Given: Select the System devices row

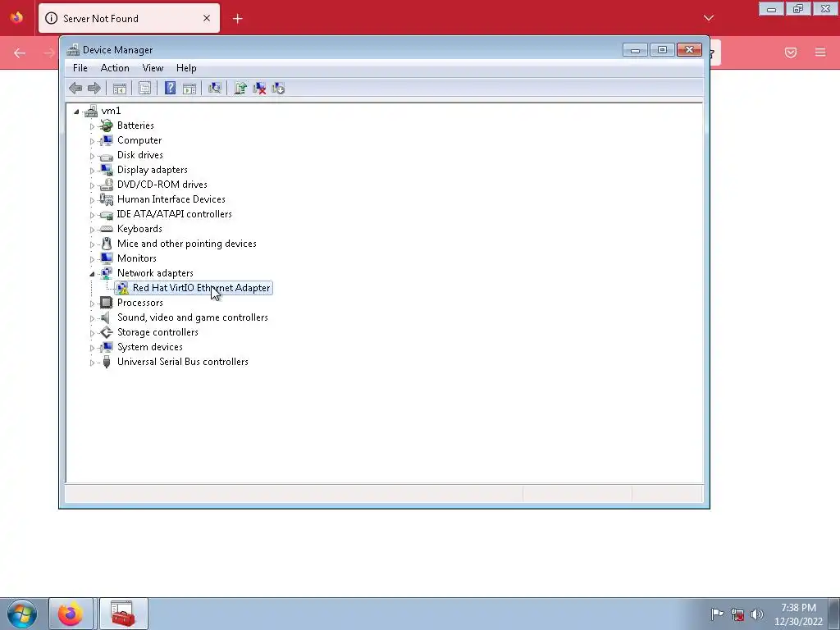Looking at the screenshot, I should tap(150, 347).
